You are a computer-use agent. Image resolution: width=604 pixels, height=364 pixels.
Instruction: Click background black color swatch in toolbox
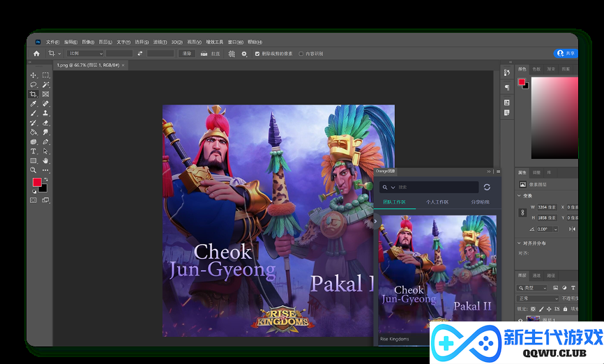click(43, 189)
